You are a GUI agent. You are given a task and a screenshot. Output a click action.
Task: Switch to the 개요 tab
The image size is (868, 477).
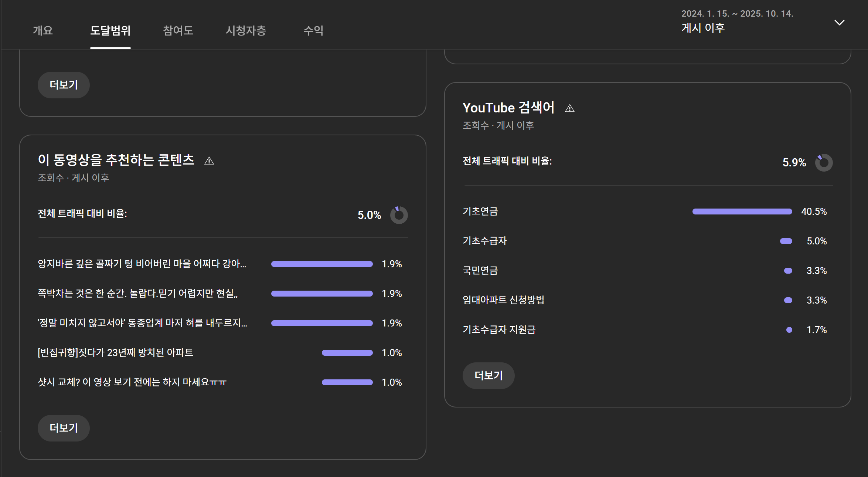coord(42,30)
